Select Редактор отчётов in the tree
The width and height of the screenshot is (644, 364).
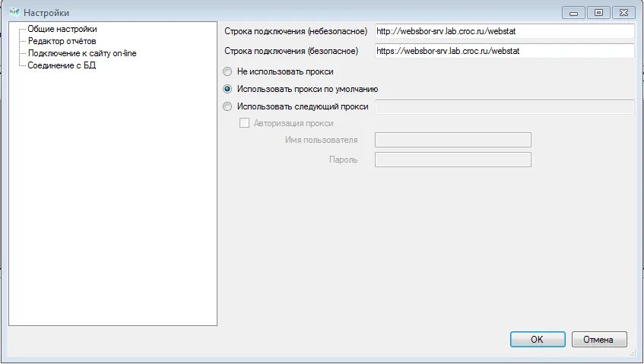(62, 41)
